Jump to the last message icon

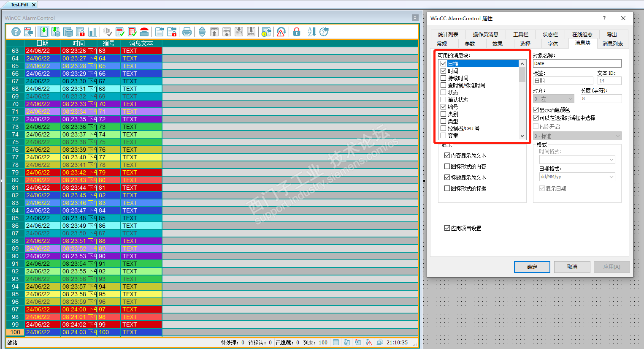pos(251,32)
